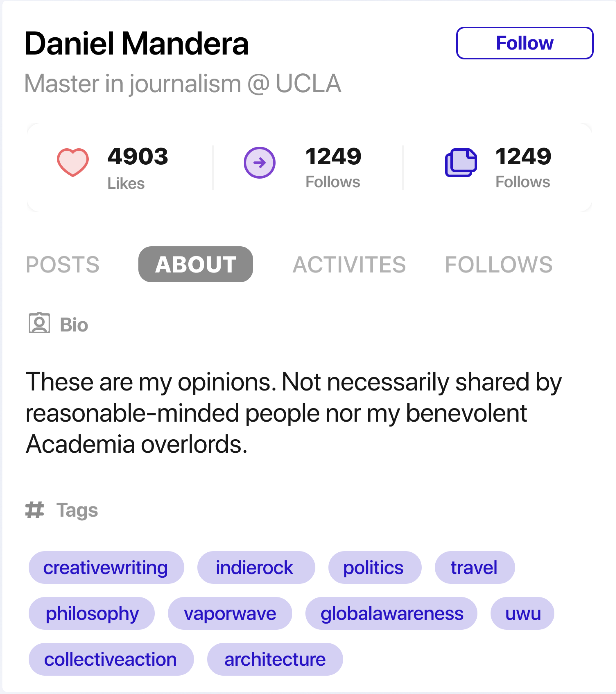Click the creativewriting tag

(106, 568)
